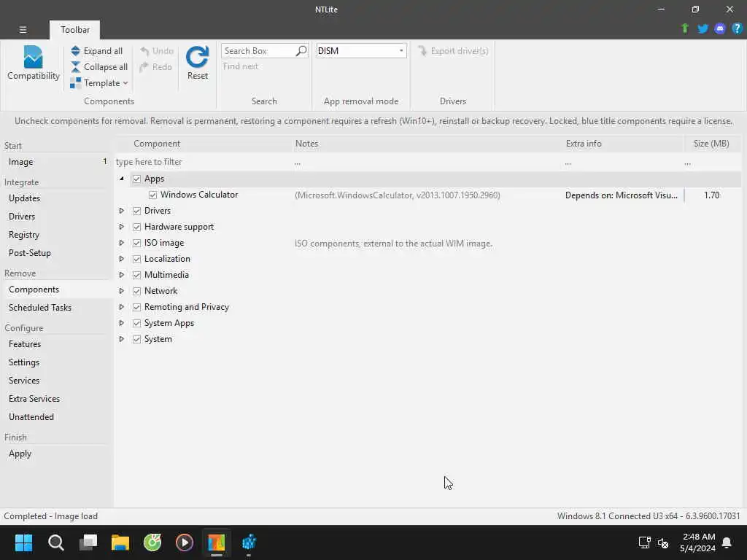Uncheck the ISO image checkbox
This screenshot has height=560, width=747.
136,243
